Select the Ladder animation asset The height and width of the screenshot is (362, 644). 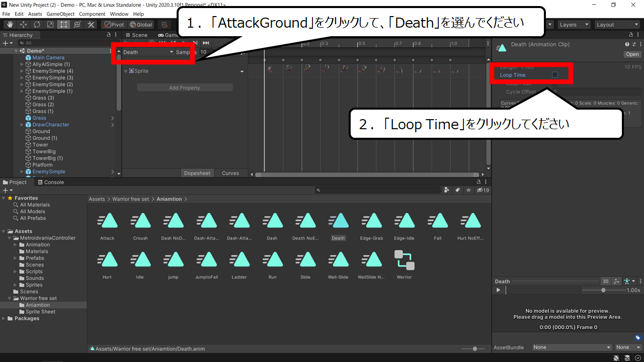pos(239,265)
